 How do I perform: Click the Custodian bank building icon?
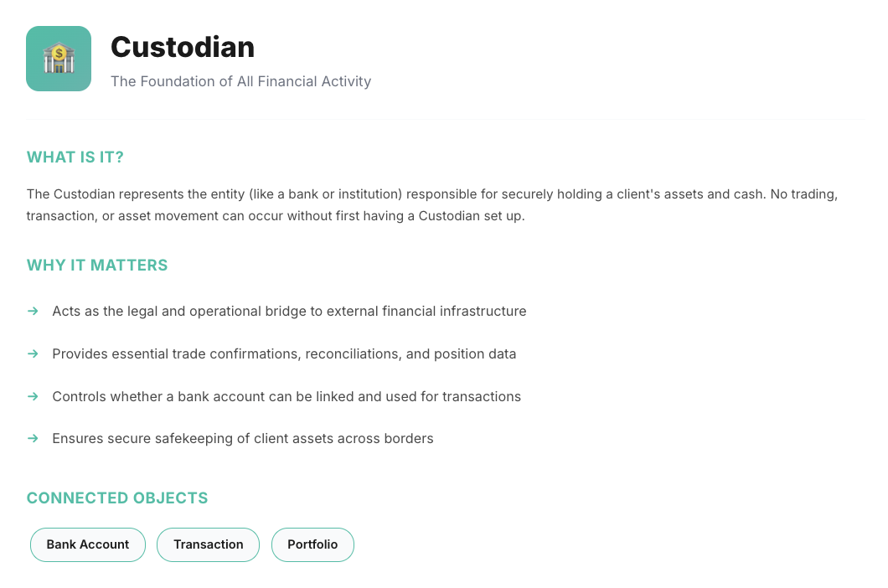coord(59,59)
